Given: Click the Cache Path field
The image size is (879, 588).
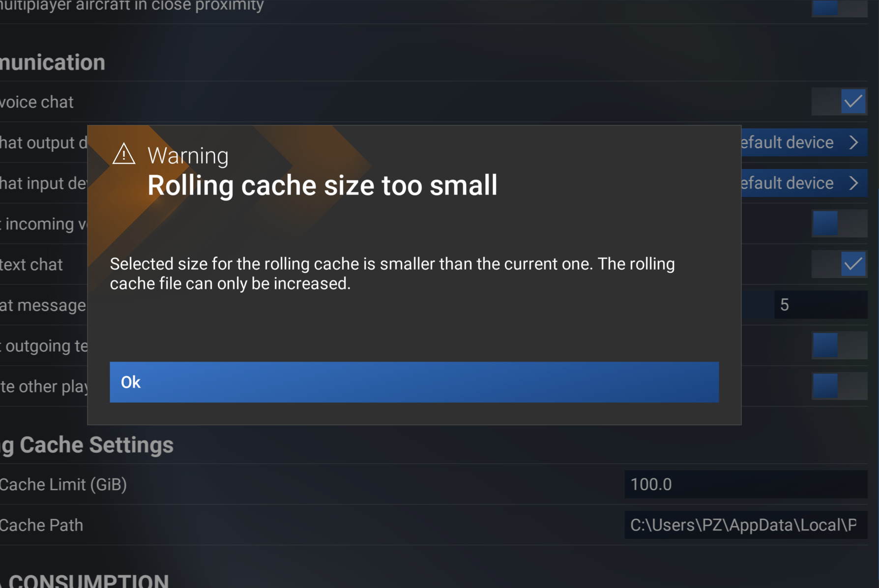Looking at the screenshot, I should [x=745, y=525].
